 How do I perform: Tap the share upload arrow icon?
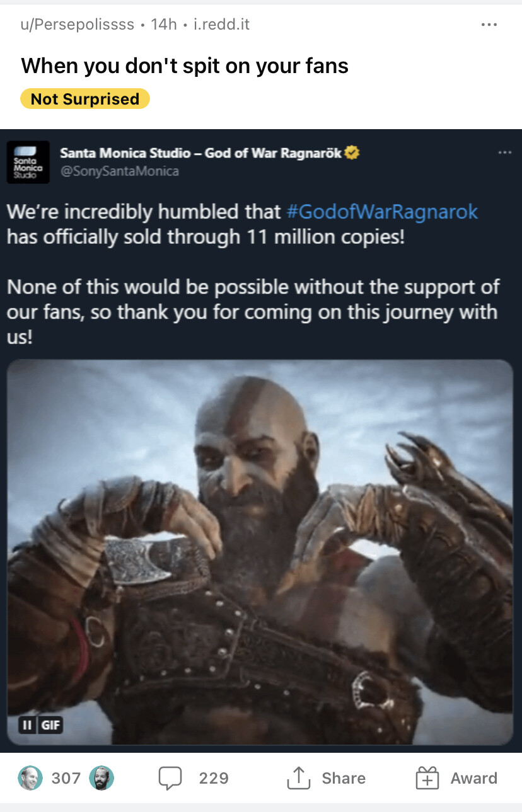pyautogui.click(x=298, y=778)
